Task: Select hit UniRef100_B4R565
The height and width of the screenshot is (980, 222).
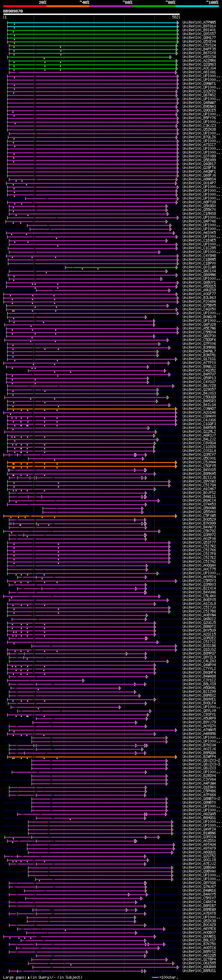Action: click(x=199, y=428)
